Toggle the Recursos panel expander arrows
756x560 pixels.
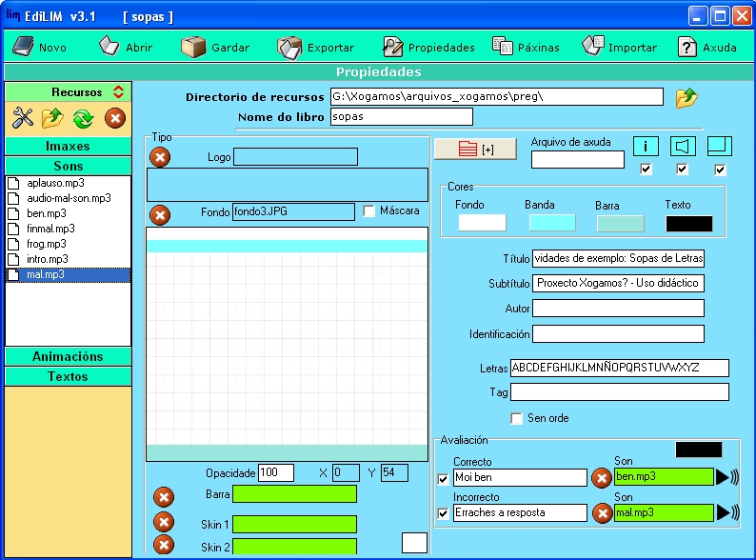[x=118, y=92]
